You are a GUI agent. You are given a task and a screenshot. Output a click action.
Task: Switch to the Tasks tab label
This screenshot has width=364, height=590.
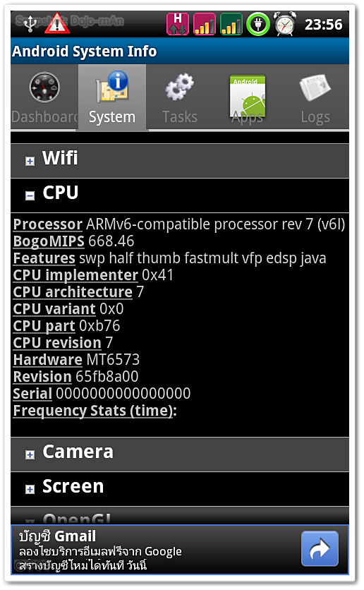(x=180, y=116)
